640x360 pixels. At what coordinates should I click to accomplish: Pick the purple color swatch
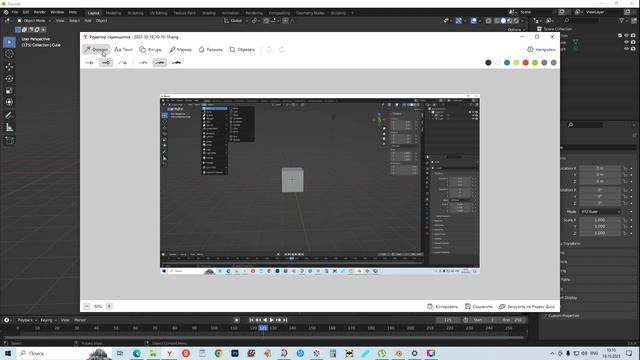click(x=544, y=62)
